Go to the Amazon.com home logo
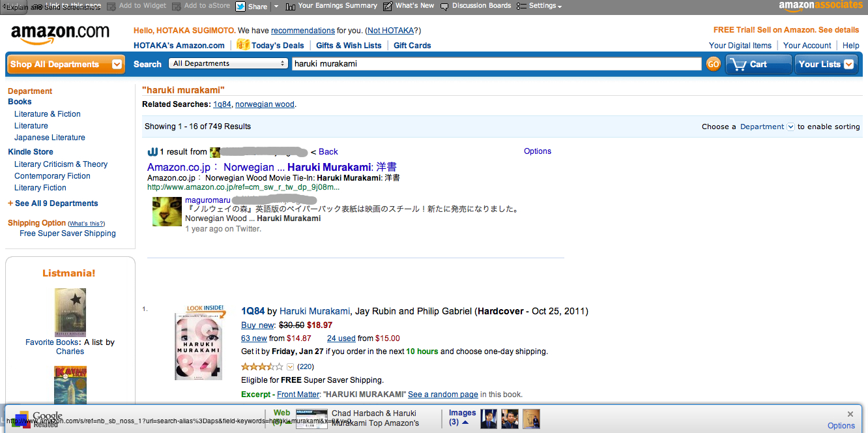This screenshot has height=433, width=868. (60, 34)
